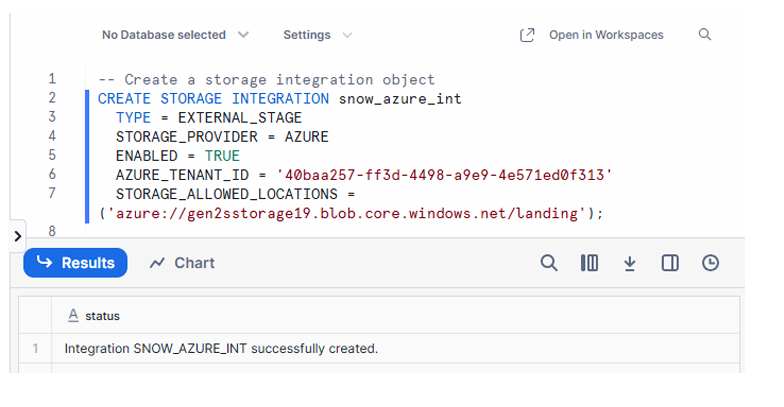The width and height of the screenshot is (784, 407).
Task: Search the results with the magnifier icon
Action: (x=549, y=263)
